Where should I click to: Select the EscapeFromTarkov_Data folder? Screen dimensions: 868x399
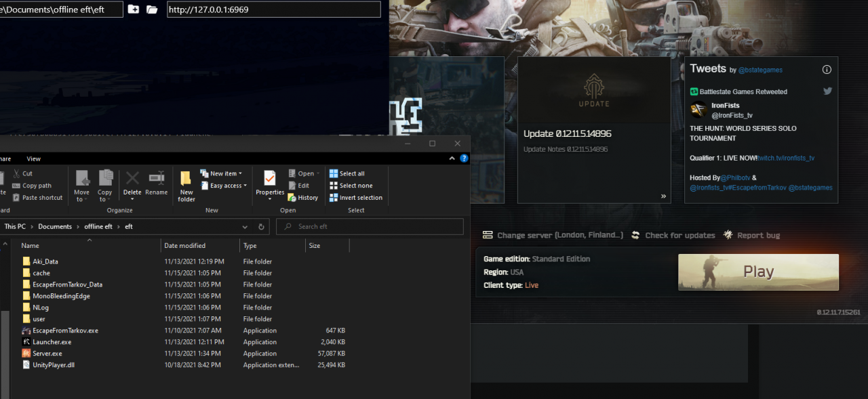click(x=67, y=285)
